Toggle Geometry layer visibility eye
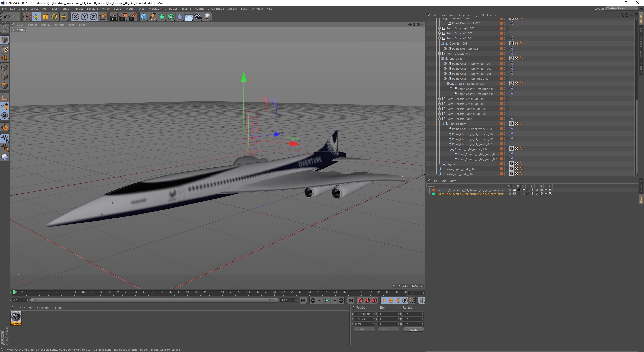Screen dimensions: 644x352 coord(514,190)
